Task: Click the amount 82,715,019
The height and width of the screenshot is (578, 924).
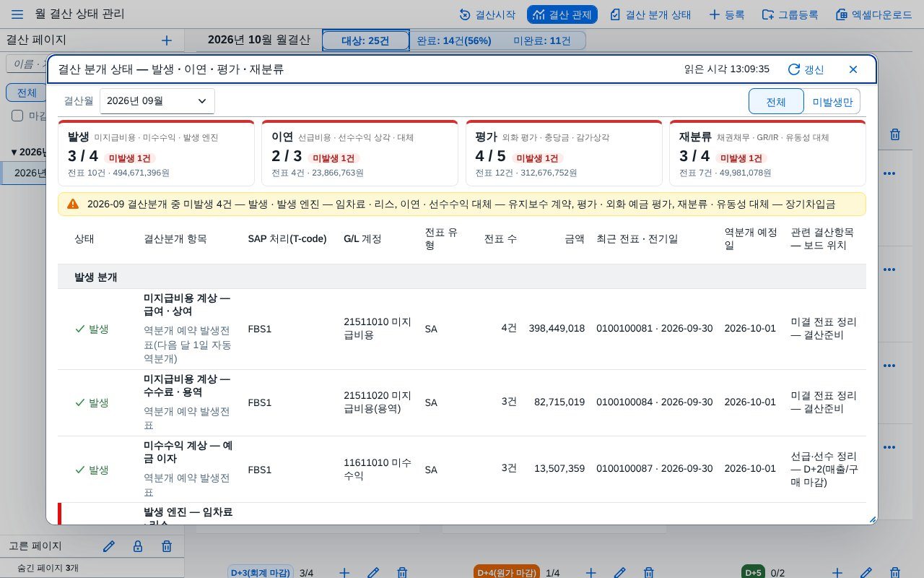Action: coord(559,402)
